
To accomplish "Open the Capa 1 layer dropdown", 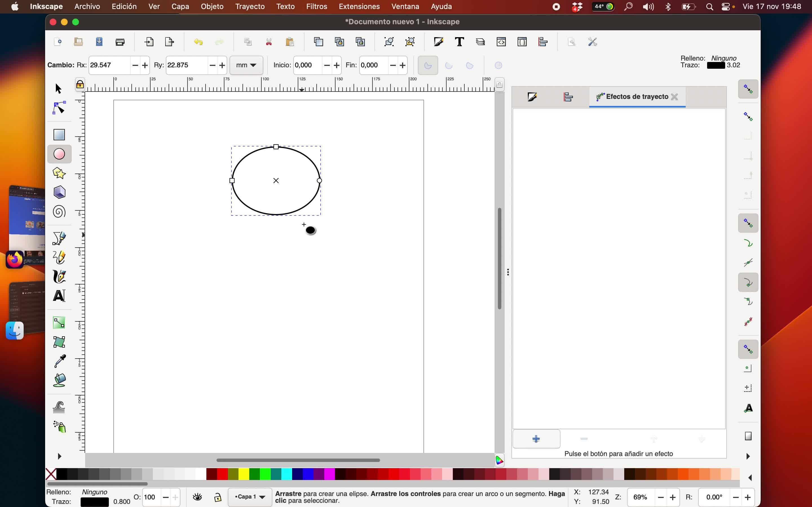I will [250, 497].
